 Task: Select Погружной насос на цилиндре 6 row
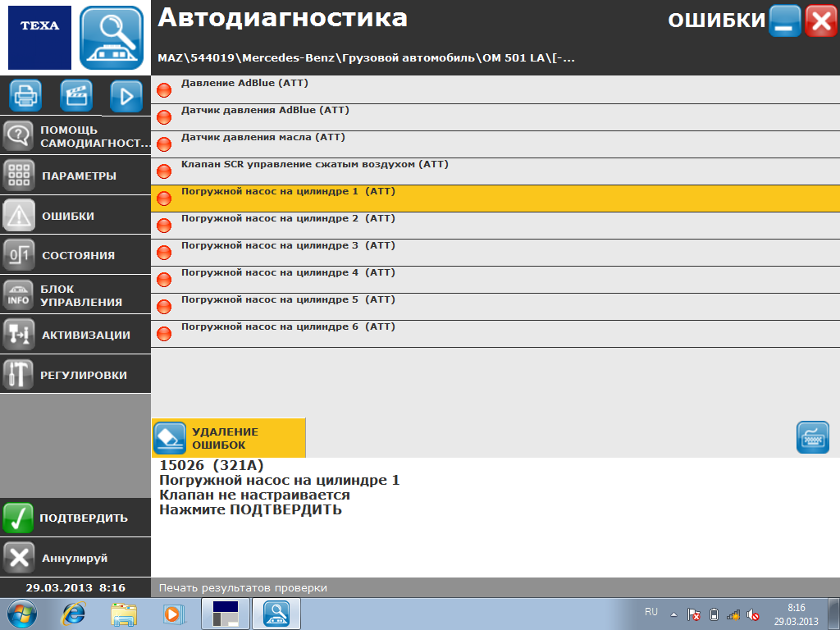click(495, 333)
